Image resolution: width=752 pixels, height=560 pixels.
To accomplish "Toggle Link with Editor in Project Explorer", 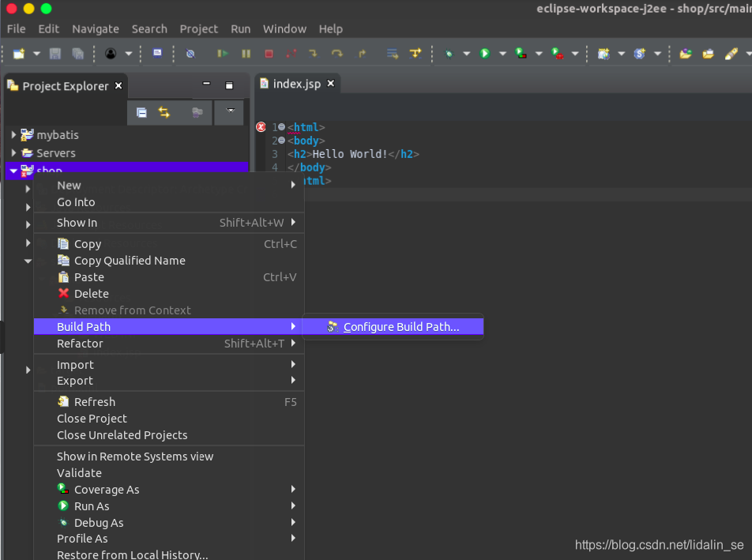I will click(x=164, y=113).
